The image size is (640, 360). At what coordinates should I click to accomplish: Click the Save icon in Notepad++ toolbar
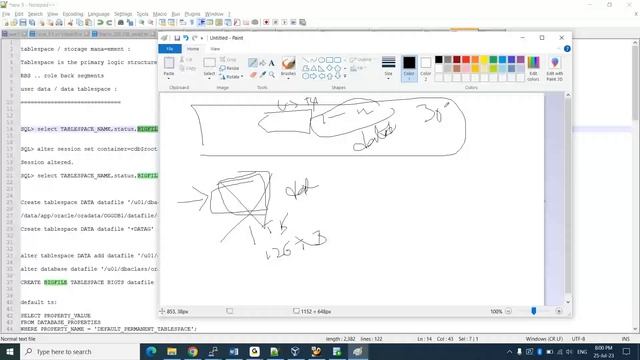click(x=23, y=22)
